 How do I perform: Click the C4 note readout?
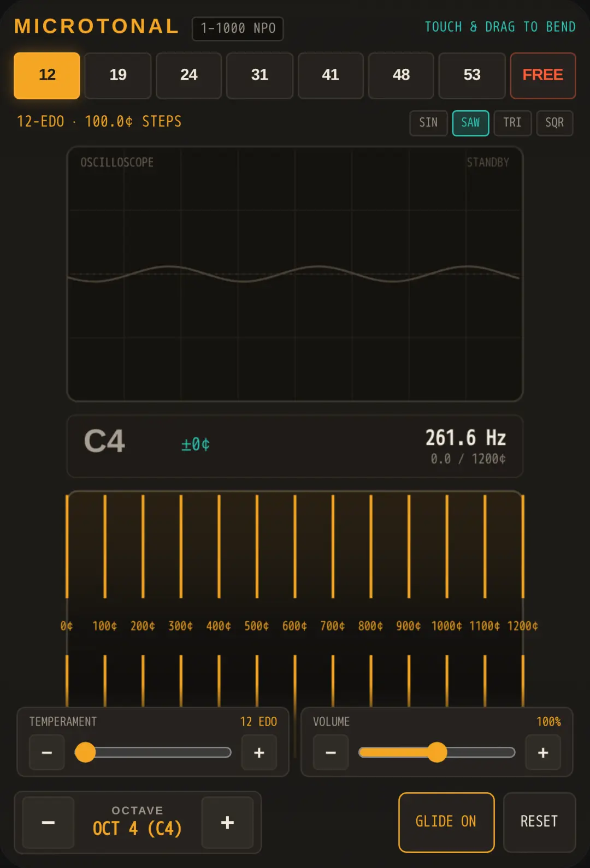click(104, 441)
